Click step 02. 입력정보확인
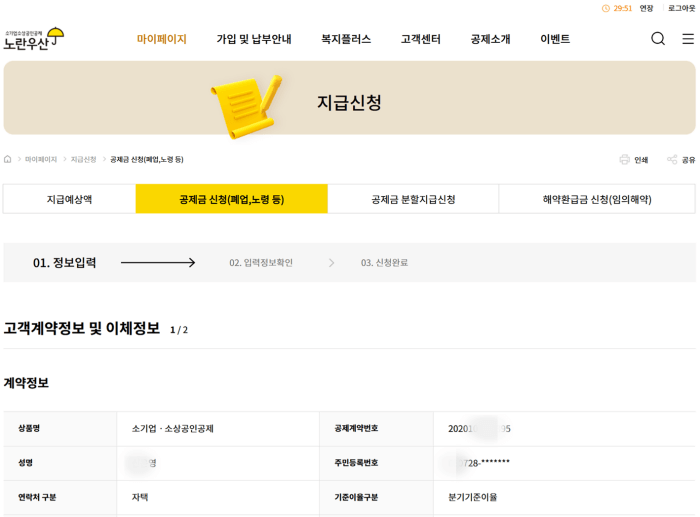 tap(261, 263)
